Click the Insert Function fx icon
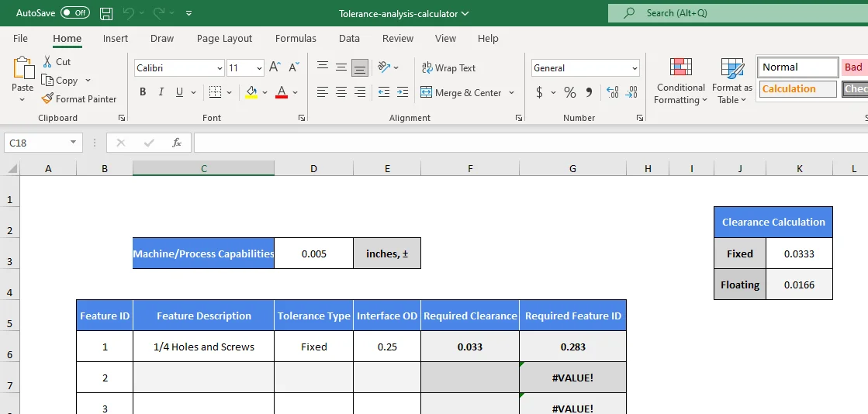The image size is (868, 414). click(177, 143)
